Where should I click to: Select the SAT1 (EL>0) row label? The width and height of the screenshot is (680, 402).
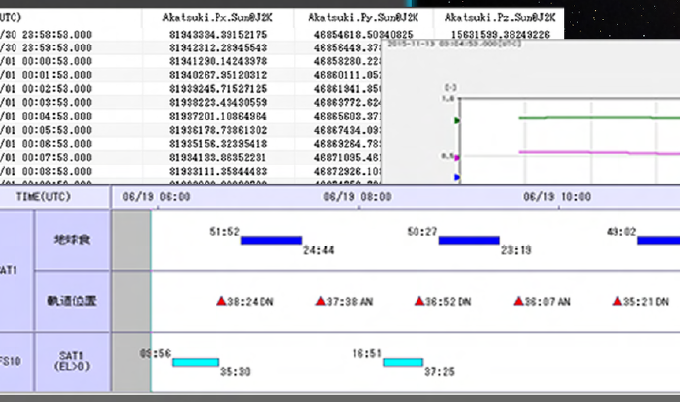pos(71,361)
